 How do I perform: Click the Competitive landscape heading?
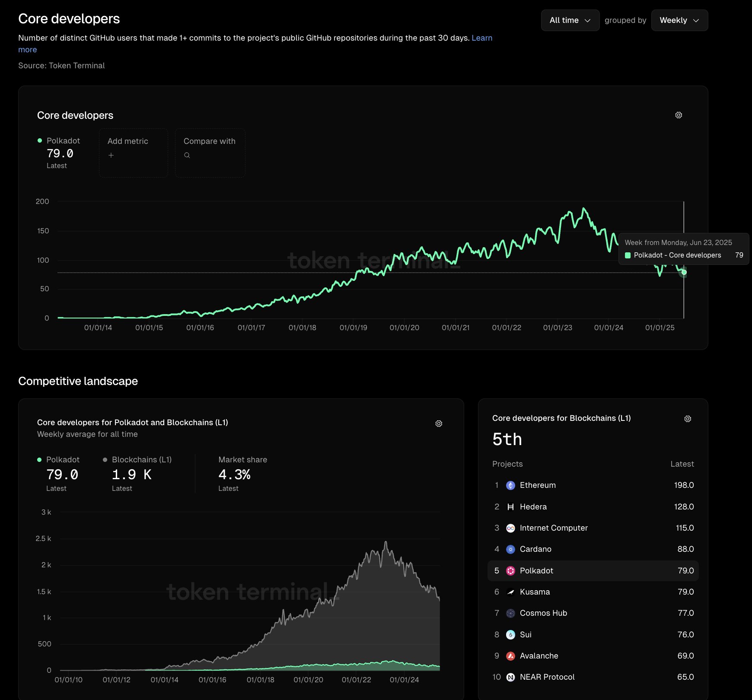(78, 381)
